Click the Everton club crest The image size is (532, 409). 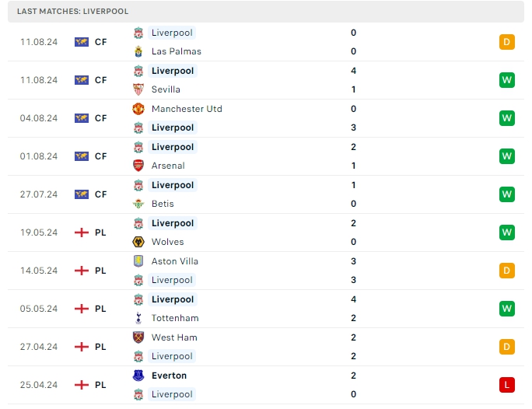coord(138,376)
